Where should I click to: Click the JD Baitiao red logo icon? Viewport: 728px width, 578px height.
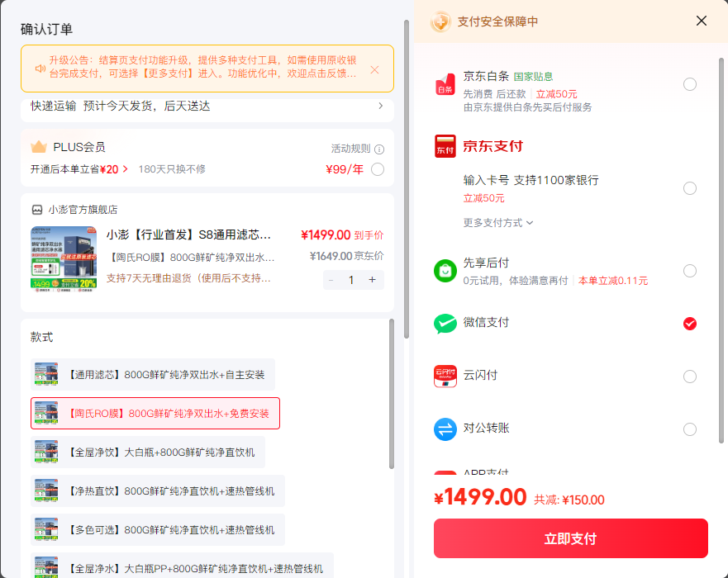(x=445, y=84)
